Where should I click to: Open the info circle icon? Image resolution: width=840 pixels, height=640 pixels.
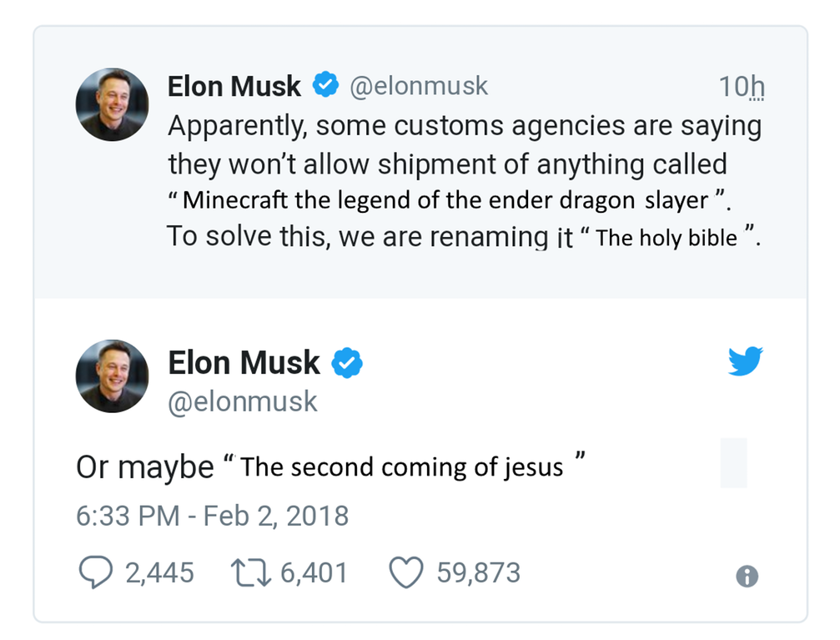tap(747, 577)
